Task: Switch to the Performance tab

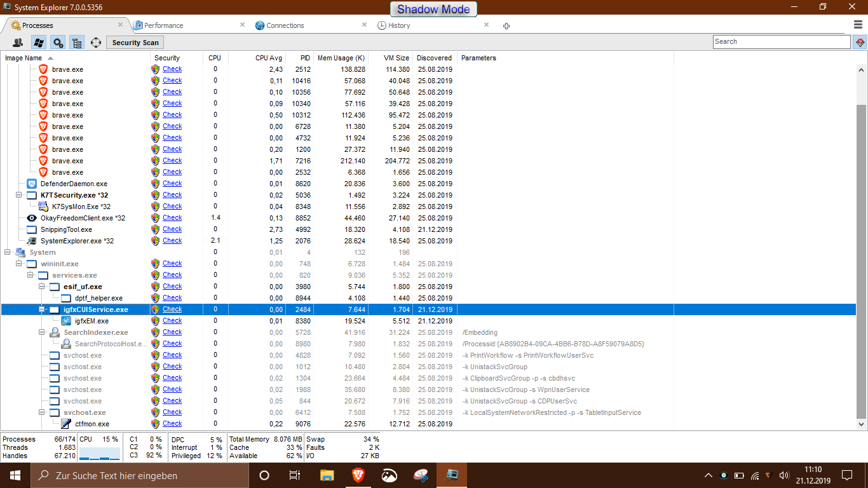Action: point(163,25)
